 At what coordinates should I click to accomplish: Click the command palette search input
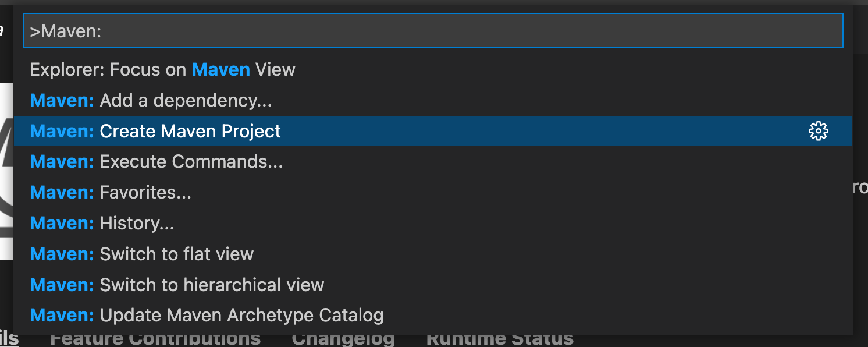[x=433, y=31]
